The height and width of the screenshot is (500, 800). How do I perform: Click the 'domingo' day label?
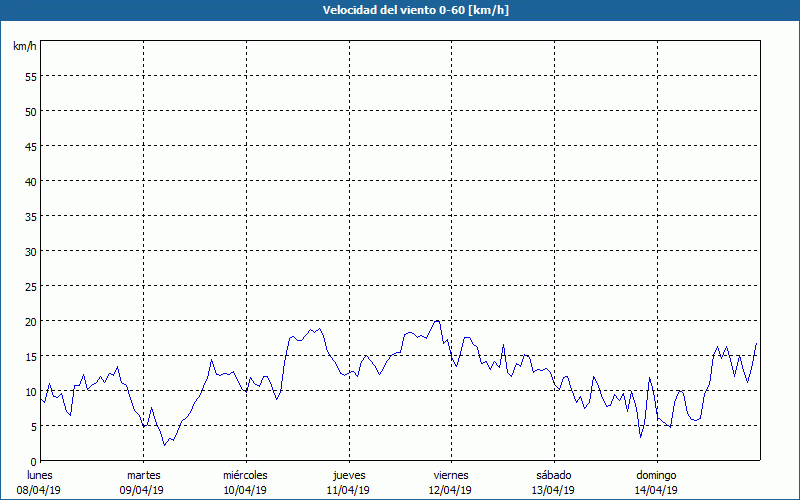(x=656, y=475)
